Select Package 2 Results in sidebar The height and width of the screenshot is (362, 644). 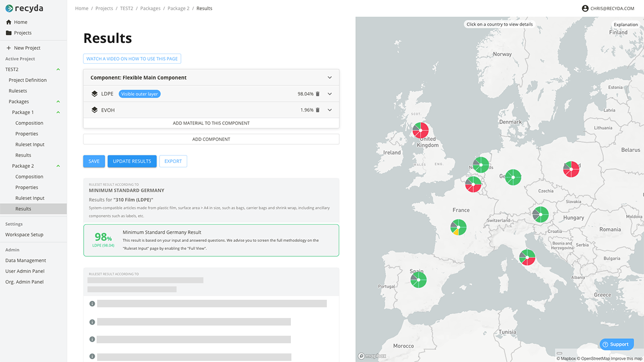tap(33, 209)
